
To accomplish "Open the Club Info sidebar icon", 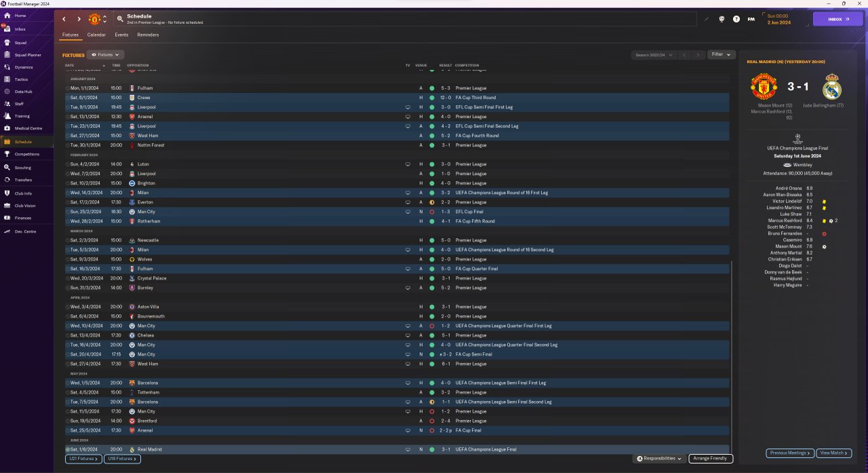I will [7, 193].
